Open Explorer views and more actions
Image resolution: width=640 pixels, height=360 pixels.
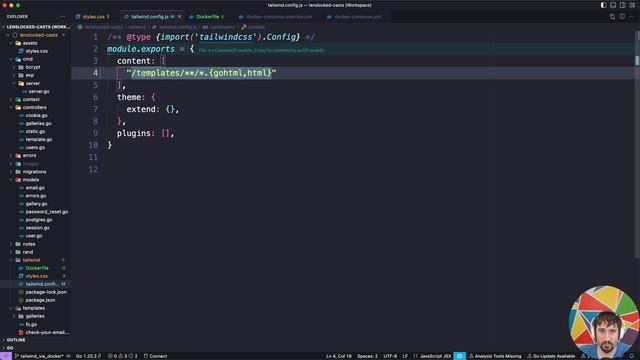62,17
